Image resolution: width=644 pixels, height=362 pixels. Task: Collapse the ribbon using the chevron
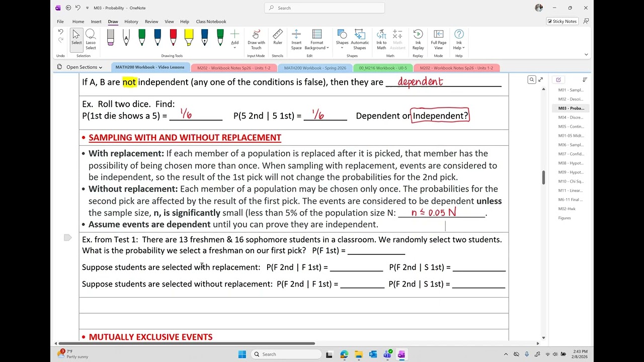(586, 54)
